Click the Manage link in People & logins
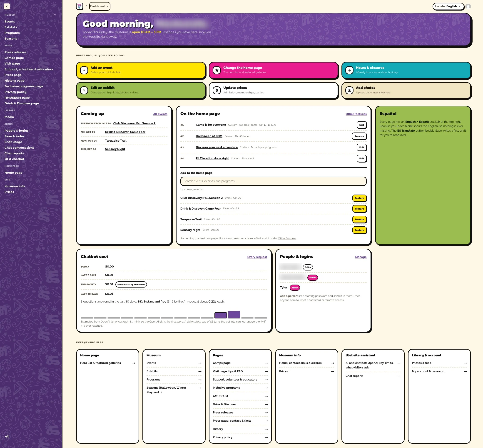This screenshot has height=448, width=483. click(x=361, y=257)
